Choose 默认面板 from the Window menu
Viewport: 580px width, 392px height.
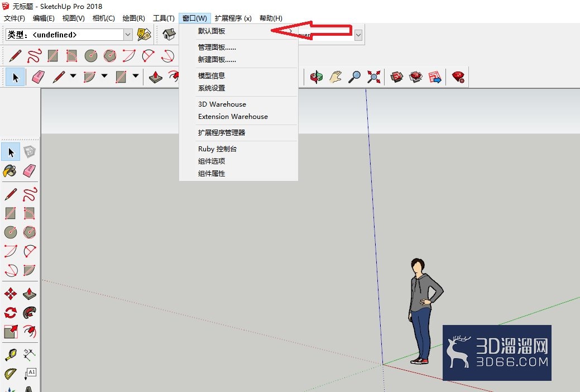[x=238, y=31]
